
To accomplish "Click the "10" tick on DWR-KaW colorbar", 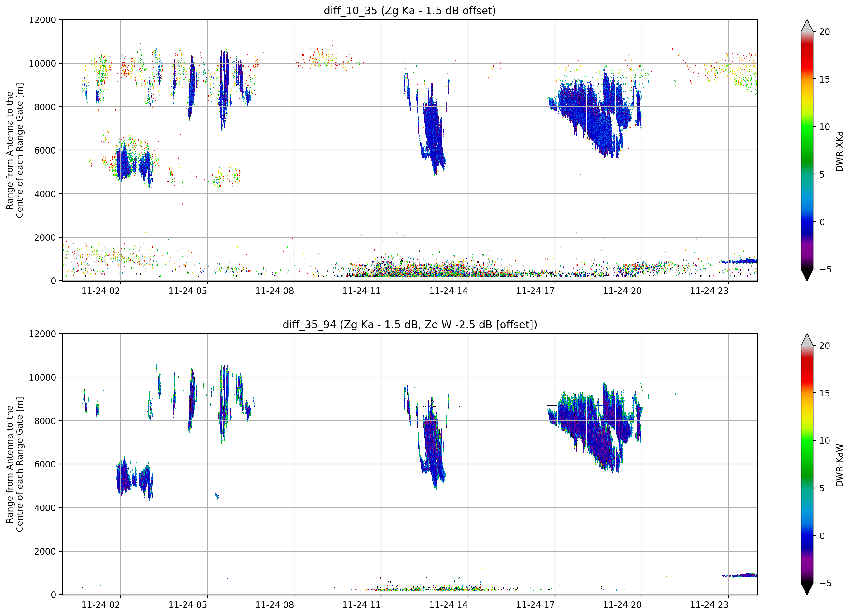I will [x=824, y=441].
